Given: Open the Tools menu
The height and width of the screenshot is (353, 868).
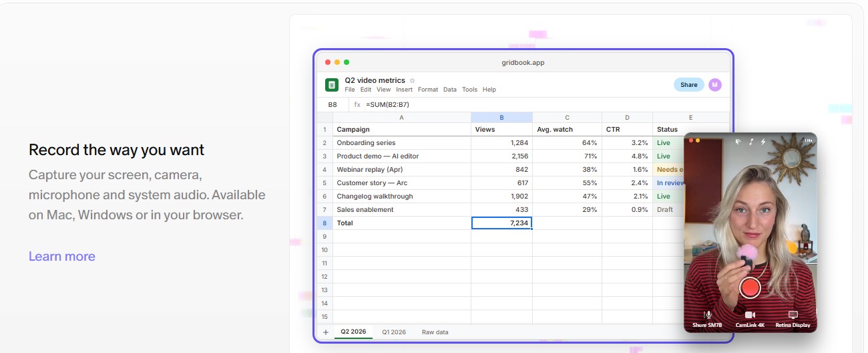Looking at the screenshot, I should tap(469, 90).
